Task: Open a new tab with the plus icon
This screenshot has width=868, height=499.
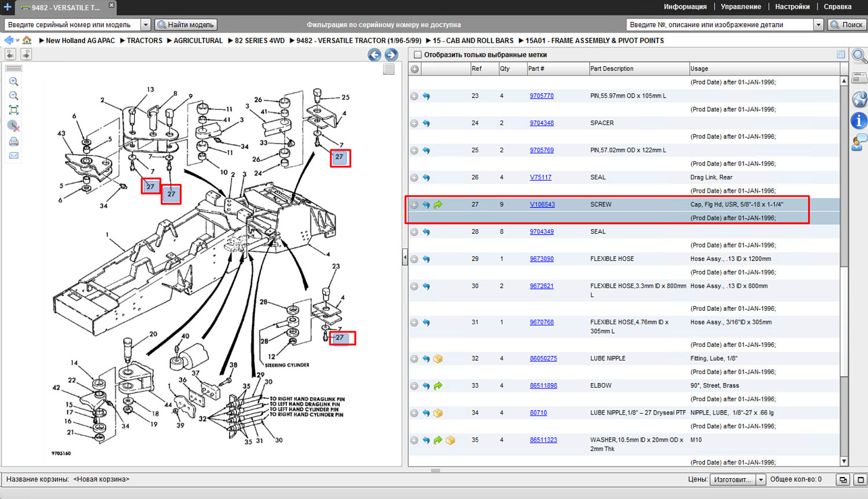Action: (8, 7)
